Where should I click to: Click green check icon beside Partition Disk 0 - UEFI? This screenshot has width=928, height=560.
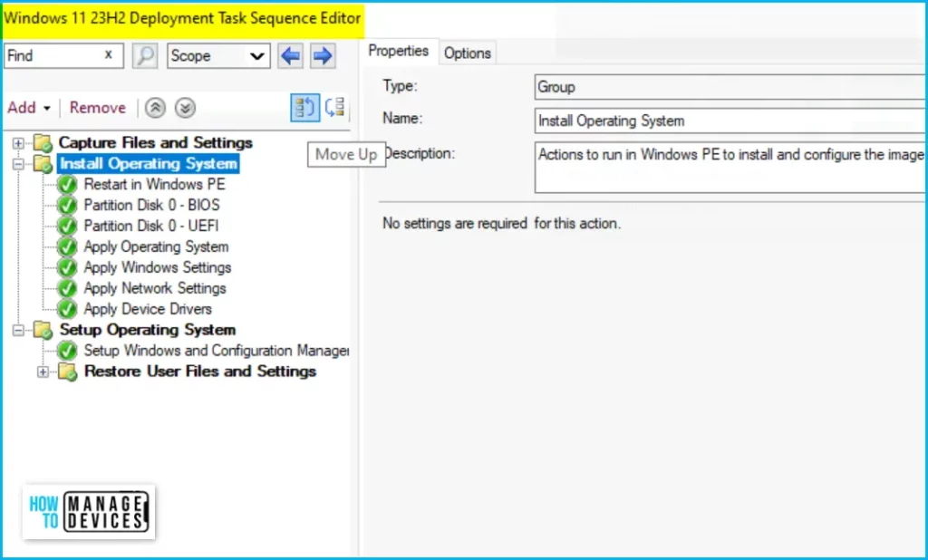[67, 227]
